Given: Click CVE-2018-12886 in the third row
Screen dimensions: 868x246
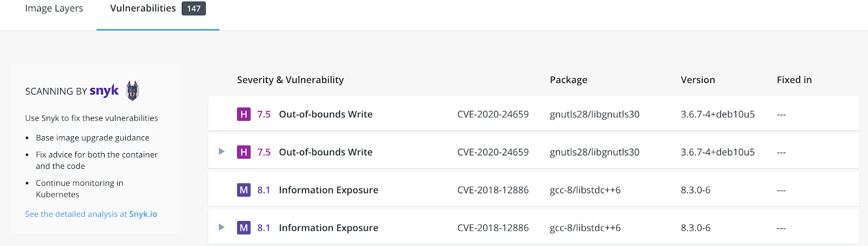Looking at the screenshot, I should pos(493,190).
